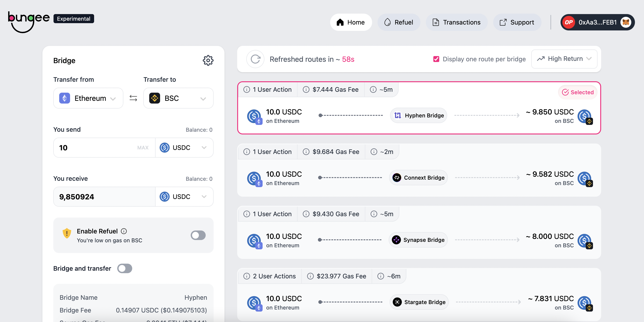Open the Refuel tab

399,22
